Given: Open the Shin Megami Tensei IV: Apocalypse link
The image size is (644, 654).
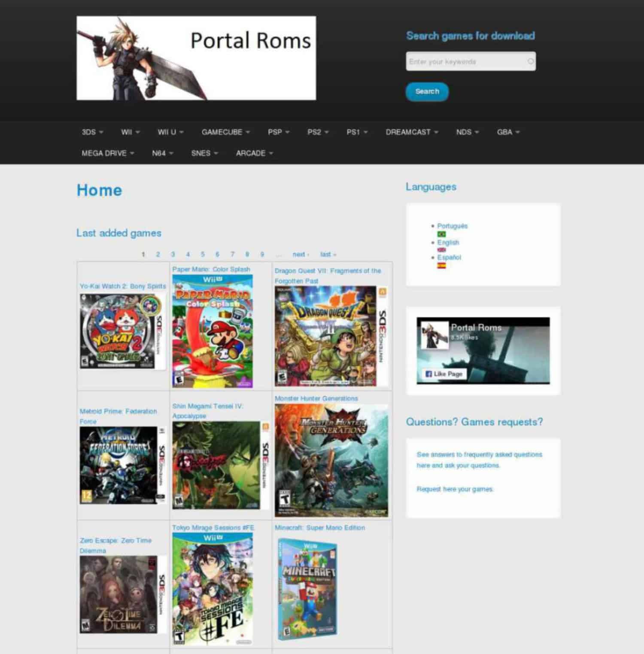Looking at the screenshot, I should click(208, 411).
